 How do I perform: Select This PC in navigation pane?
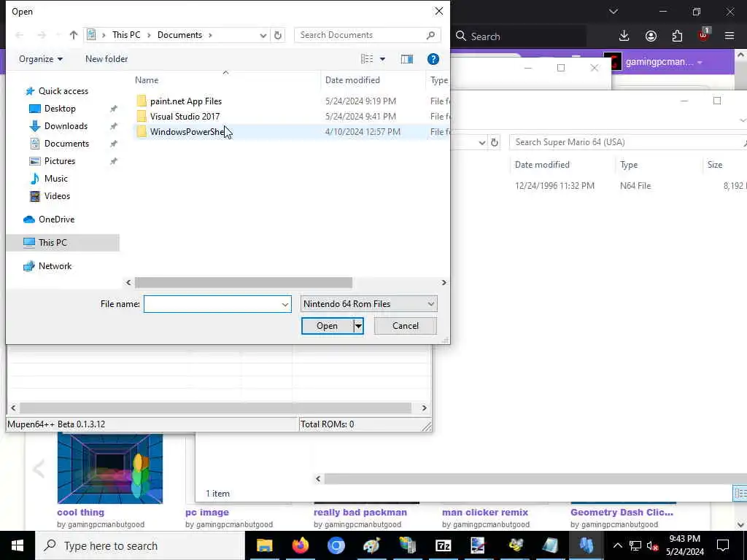tap(53, 242)
